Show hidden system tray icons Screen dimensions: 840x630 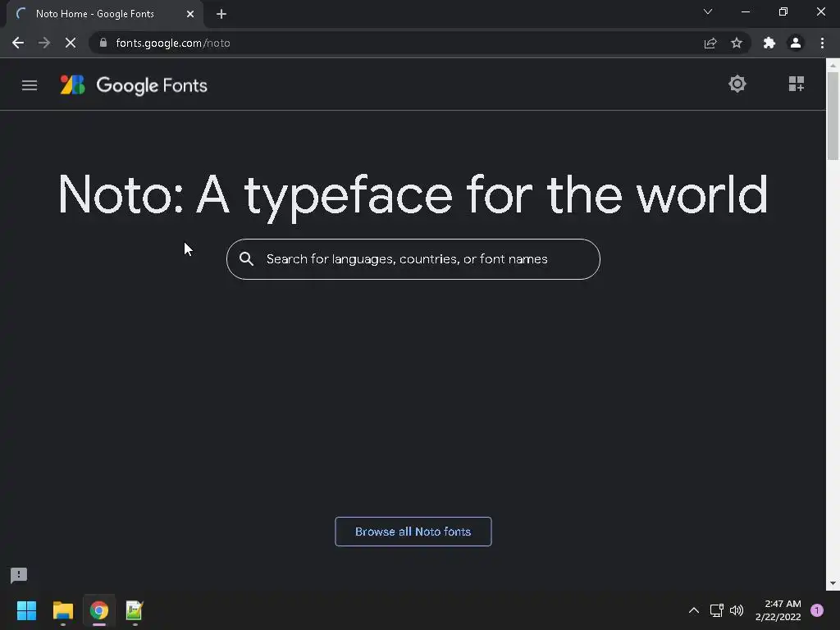694,610
